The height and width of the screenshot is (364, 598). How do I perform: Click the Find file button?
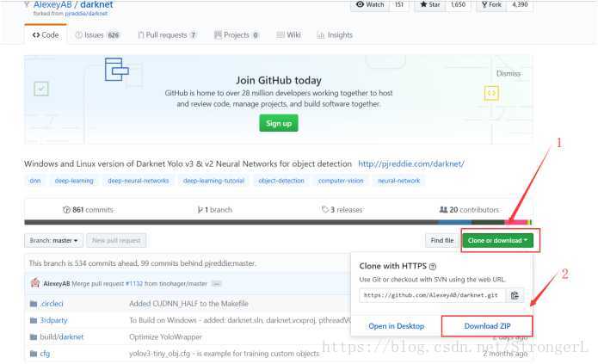[442, 241]
